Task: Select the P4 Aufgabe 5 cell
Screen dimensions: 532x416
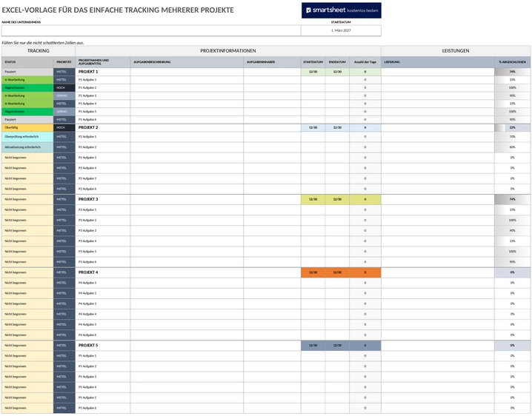Action: coord(103,325)
